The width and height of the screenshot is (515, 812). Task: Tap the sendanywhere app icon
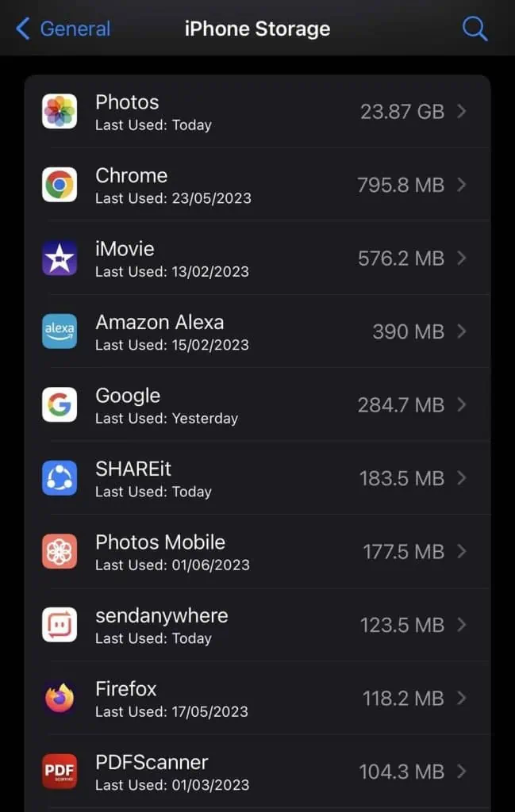pos(59,624)
